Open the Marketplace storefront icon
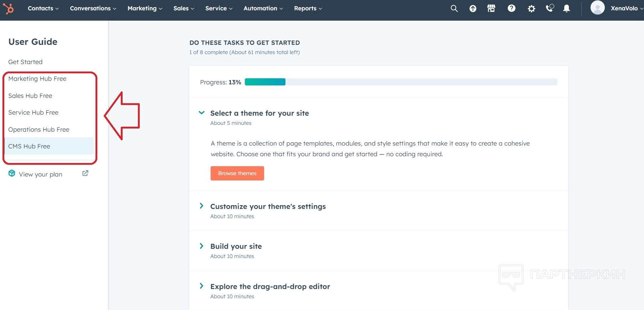This screenshot has height=310, width=644. coord(491,9)
